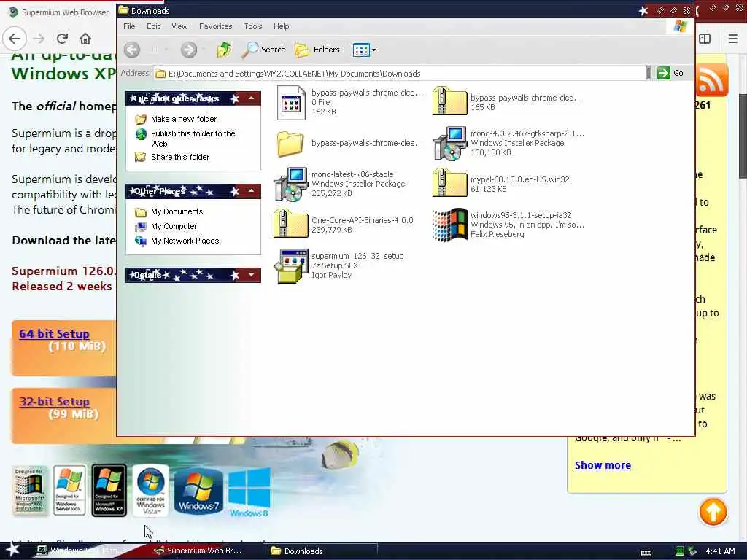Click the Explorer address path field
This screenshot has width=747, height=560.
[x=399, y=74]
